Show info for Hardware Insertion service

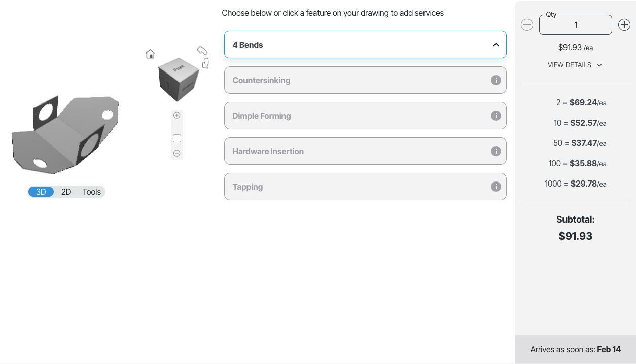coord(496,151)
